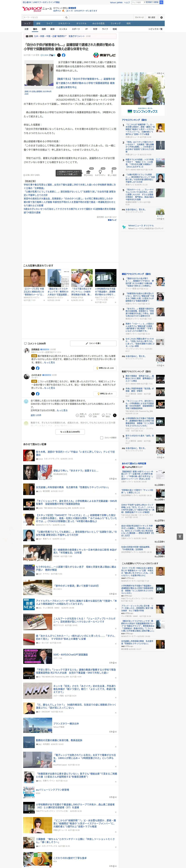Open the 佐々木希 渡部 recommended article
Viewport: 186px width, 868px height.
pos(75,453)
